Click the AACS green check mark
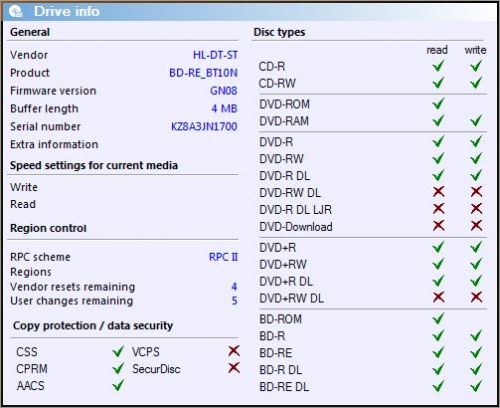The width and height of the screenshot is (500, 408). [118, 385]
